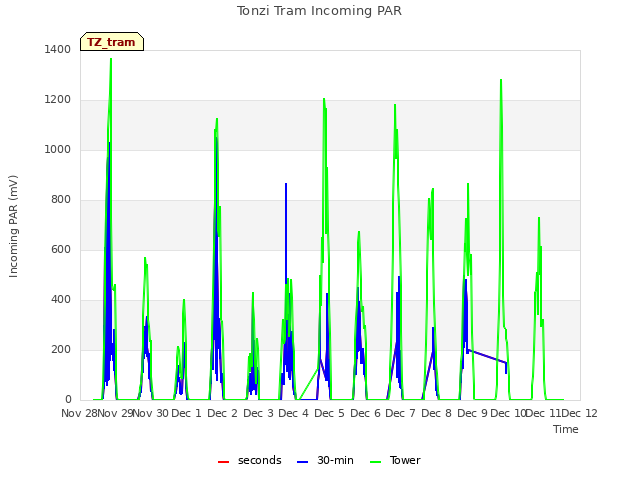Click the x-axis tick 'Dec 9'
640x480 pixels.
coord(472,413)
